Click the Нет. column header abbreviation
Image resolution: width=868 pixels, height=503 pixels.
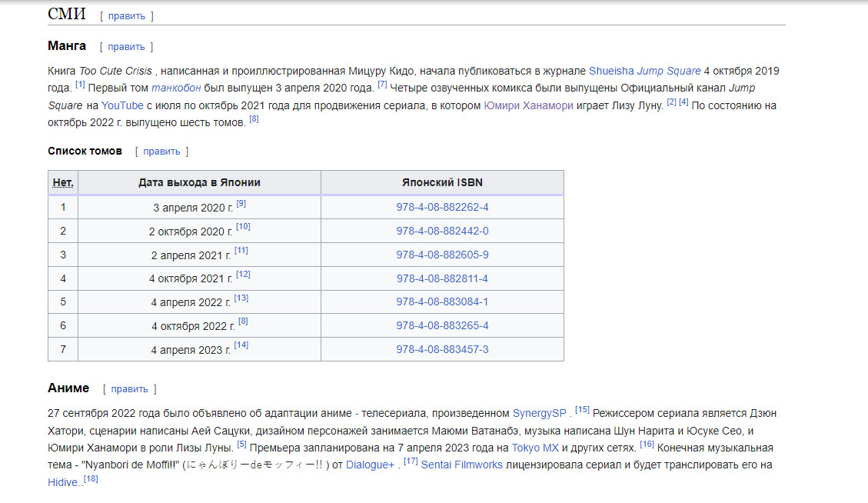pos(63,183)
